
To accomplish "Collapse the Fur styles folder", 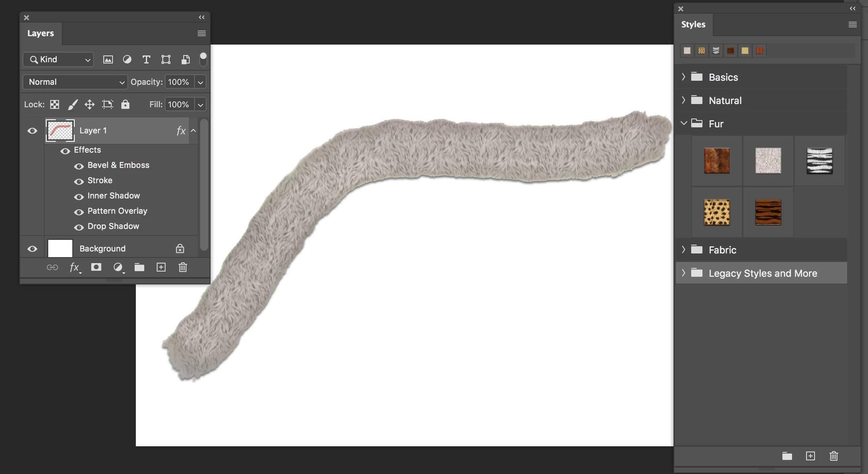I will pos(684,123).
